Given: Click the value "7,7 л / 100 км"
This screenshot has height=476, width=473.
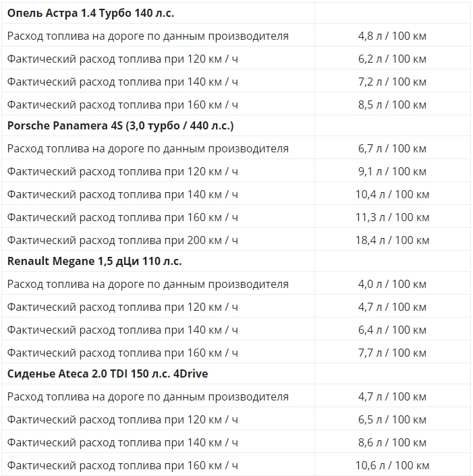Looking at the screenshot, I should click(x=392, y=353).
